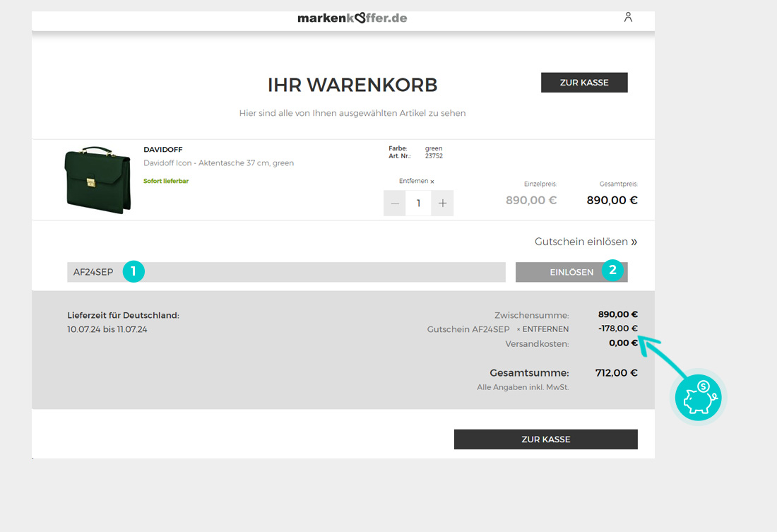Expand Gutschein einlösen section

click(586, 242)
